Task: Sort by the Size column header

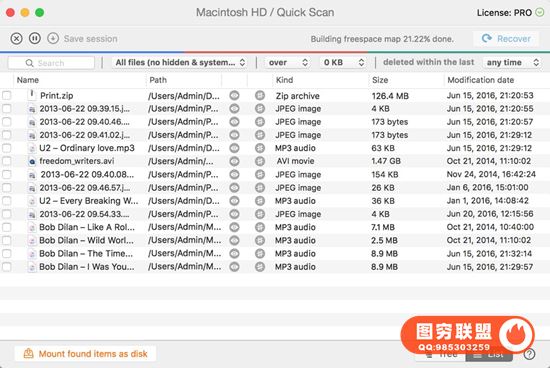Action: coord(380,80)
